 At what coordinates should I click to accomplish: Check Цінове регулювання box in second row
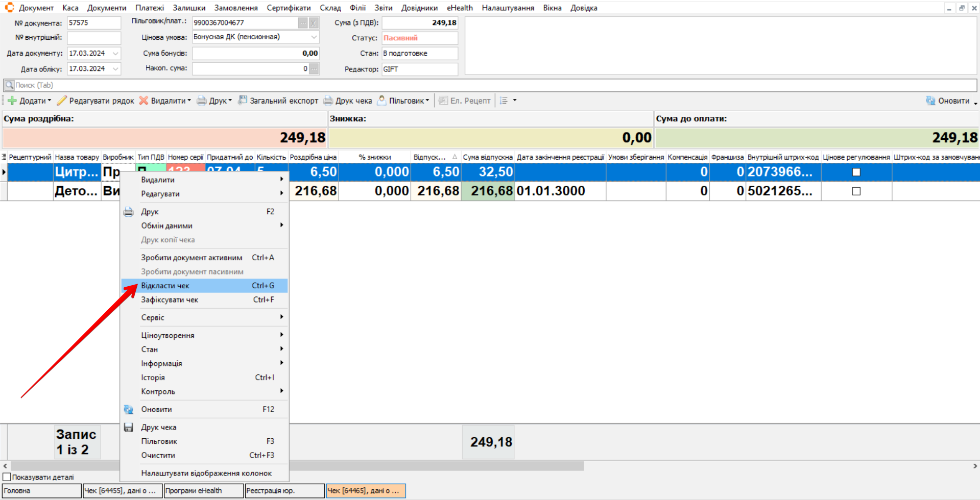tap(856, 191)
